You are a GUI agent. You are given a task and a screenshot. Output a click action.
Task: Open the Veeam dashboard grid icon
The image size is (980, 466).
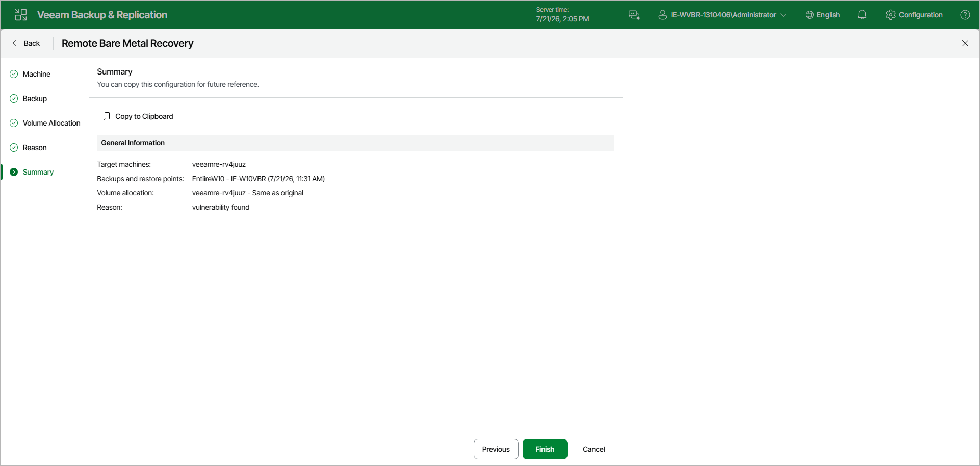pos(21,15)
